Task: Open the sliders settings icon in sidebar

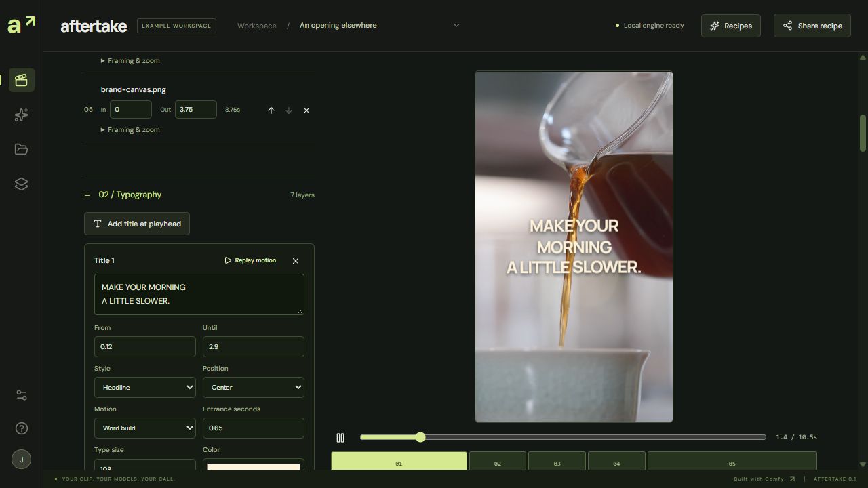Action: pos(21,395)
